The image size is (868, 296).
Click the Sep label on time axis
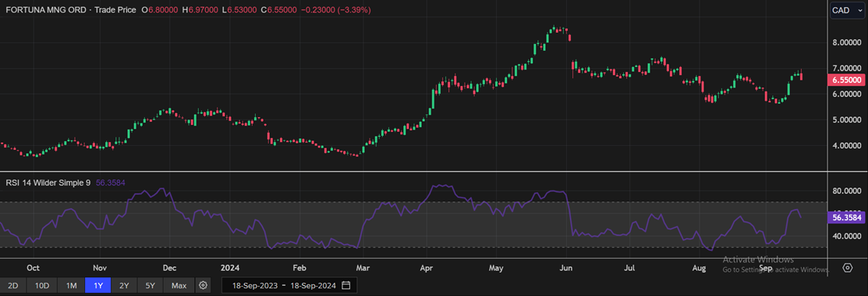(x=766, y=268)
